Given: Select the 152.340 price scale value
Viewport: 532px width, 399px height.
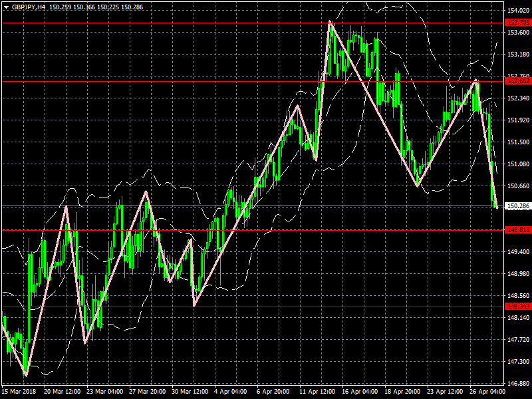Looking at the screenshot, I should (518, 98).
